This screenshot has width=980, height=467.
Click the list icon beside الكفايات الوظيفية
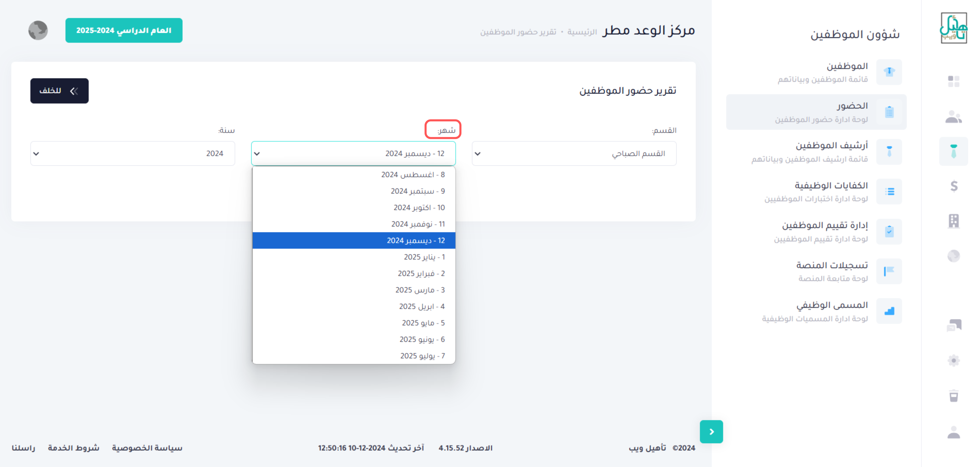click(889, 191)
